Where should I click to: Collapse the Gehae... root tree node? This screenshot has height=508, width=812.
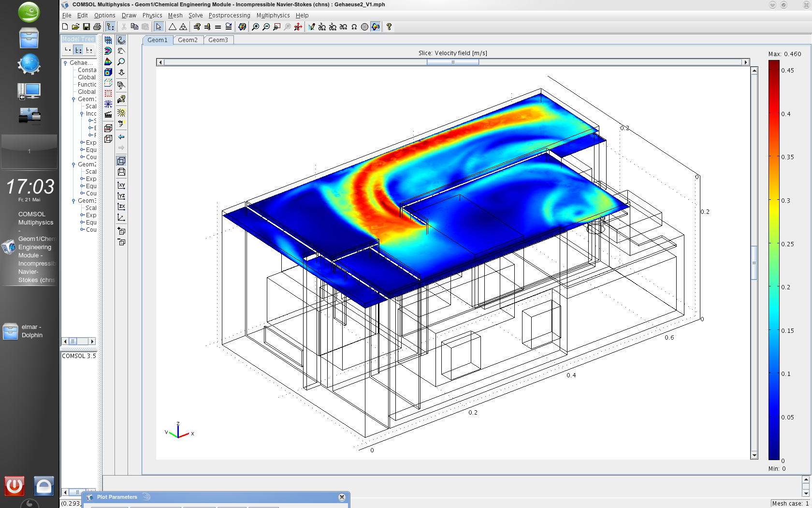point(65,63)
